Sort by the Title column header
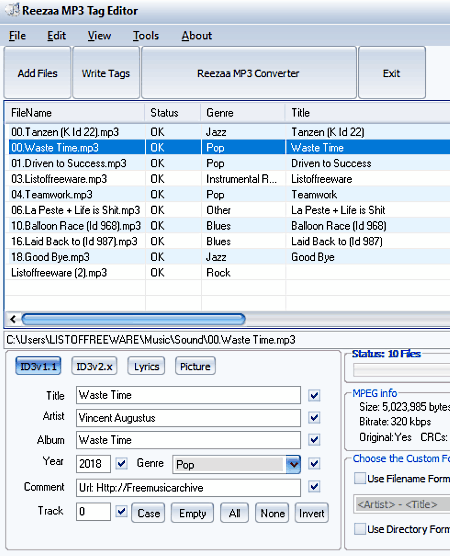450x556 pixels. click(x=368, y=113)
